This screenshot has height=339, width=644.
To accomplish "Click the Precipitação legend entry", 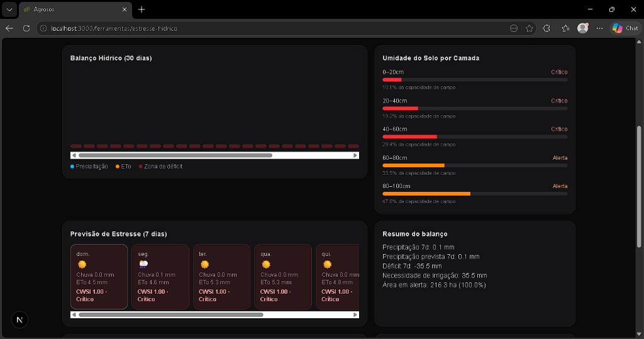I will (89, 167).
